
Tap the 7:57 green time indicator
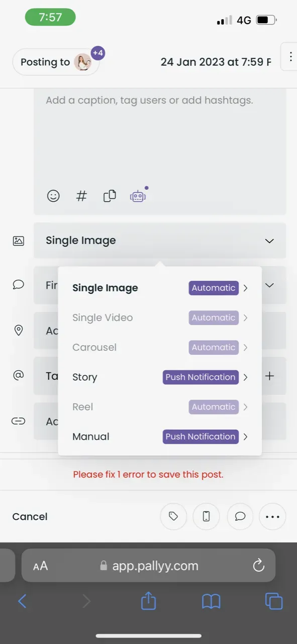coord(50,17)
